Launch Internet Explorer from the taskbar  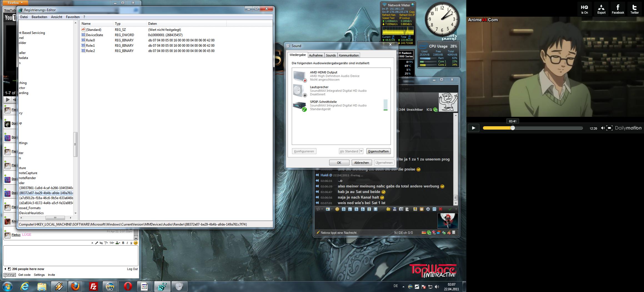tap(24, 286)
